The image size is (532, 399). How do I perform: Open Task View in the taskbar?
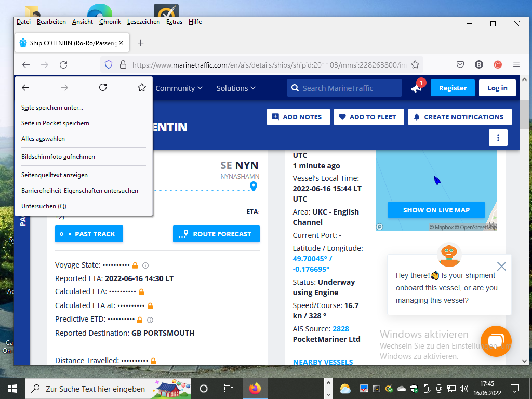click(x=229, y=389)
